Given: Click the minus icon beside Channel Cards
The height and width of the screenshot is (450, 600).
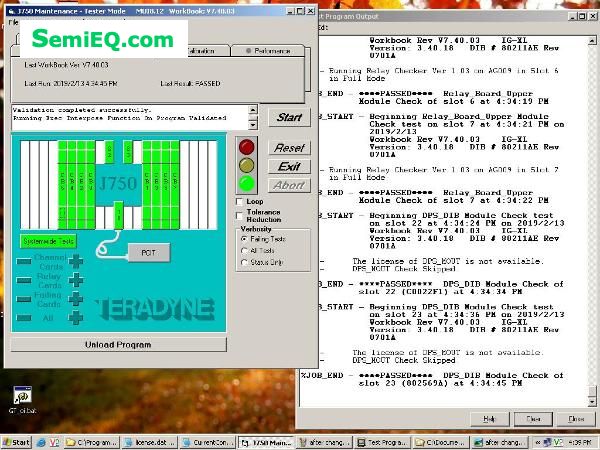Looking at the screenshot, I should [x=24, y=262].
